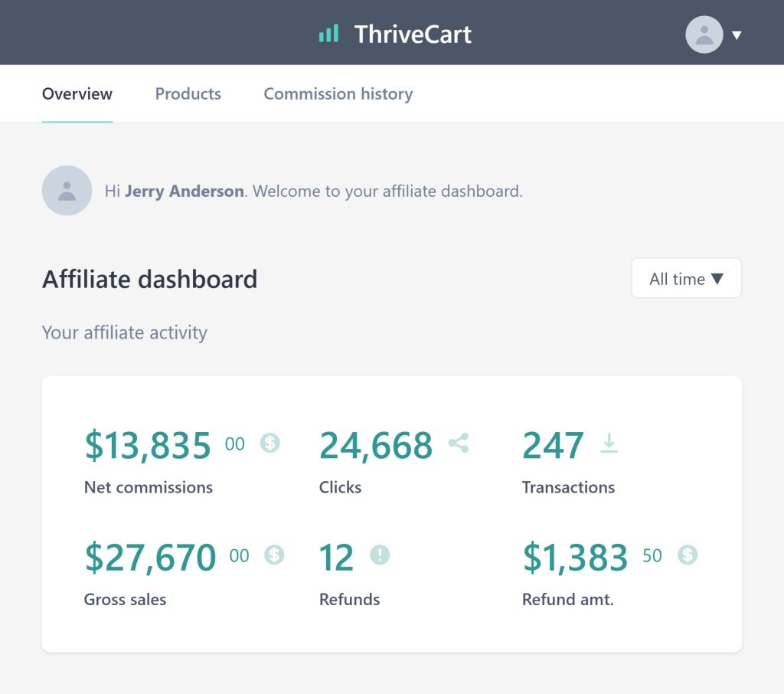Click the user avatar in the header

[704, 34]
